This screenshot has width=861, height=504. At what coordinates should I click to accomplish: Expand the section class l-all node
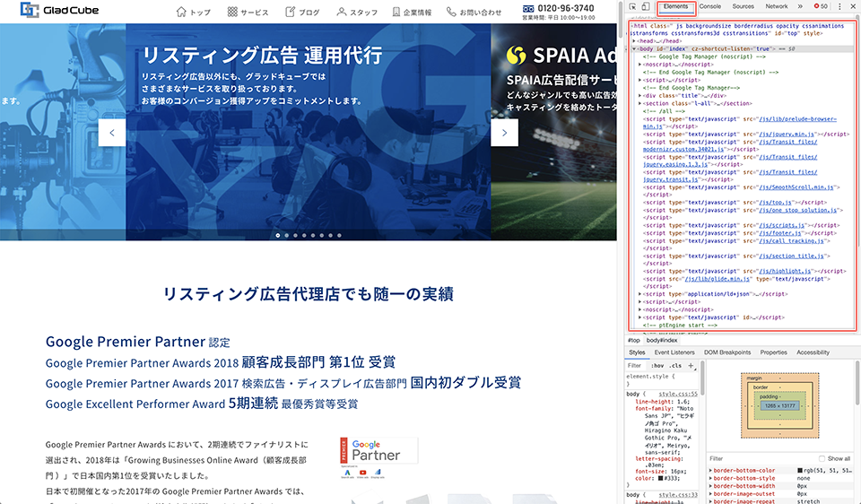point(640,103)
